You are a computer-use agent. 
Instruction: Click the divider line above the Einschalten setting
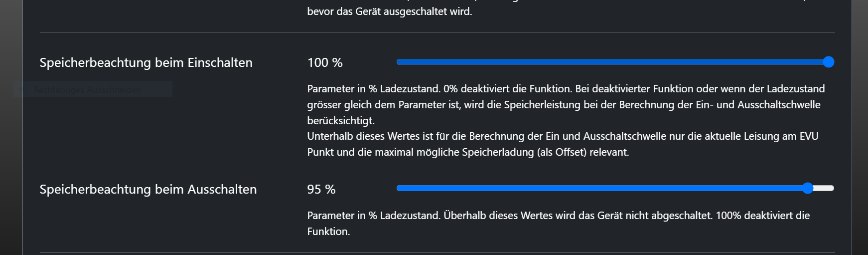[x=437, y=32]
